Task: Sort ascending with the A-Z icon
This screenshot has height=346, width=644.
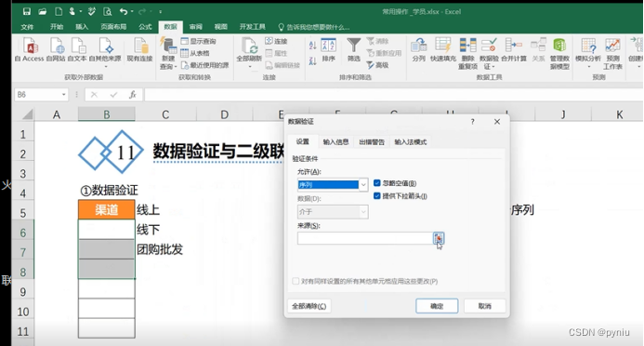Action: tap(312, 46)
